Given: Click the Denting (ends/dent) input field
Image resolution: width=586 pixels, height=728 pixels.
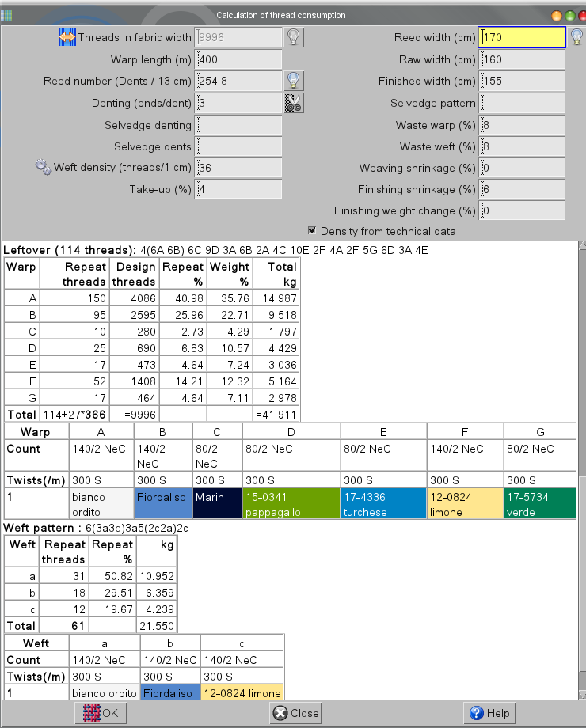Looking at the screenshot, I should pyautogui.click(x=238, y=103).
